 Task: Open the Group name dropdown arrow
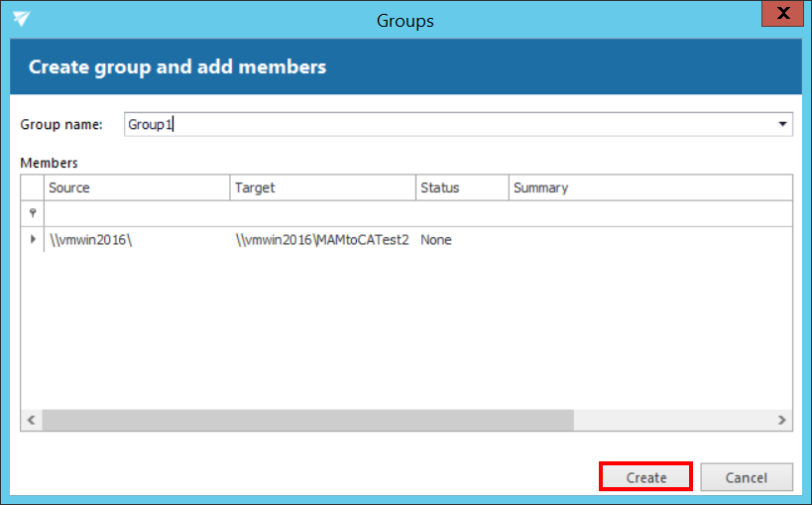coord(782,125)
